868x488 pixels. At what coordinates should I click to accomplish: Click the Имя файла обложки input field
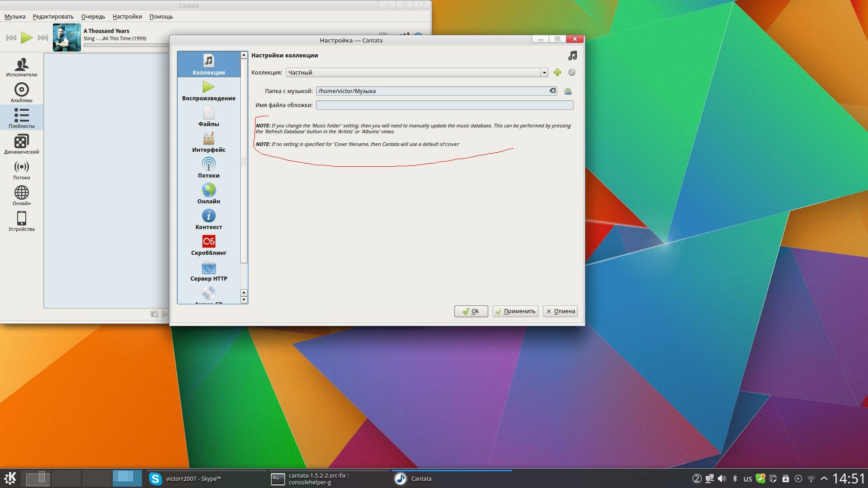point(444,105)
